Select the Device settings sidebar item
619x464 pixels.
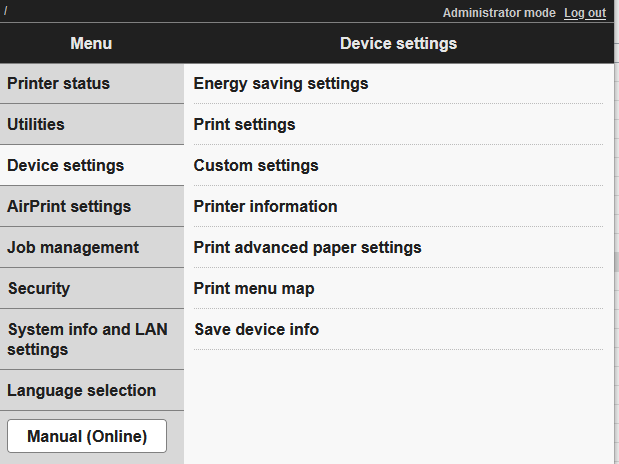[x=66, y=165]
